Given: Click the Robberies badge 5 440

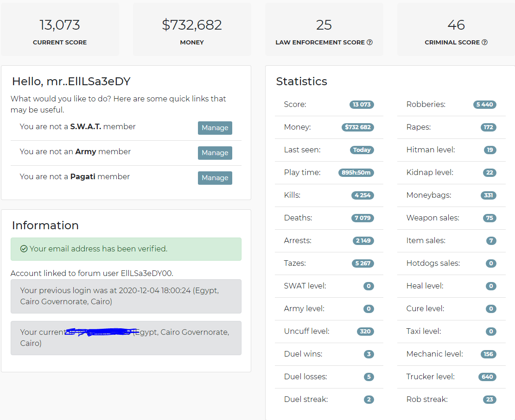Looking at the screenshot, I should coord(485,105).
